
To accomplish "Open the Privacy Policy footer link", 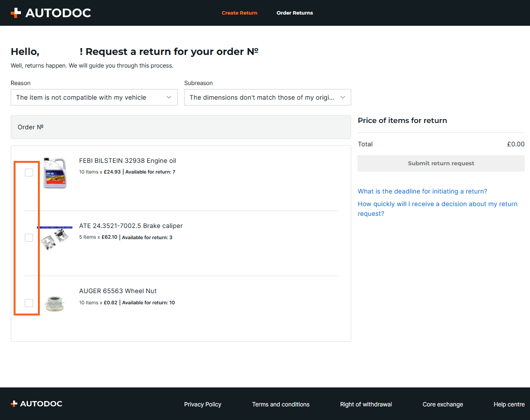I will point(203,404).
